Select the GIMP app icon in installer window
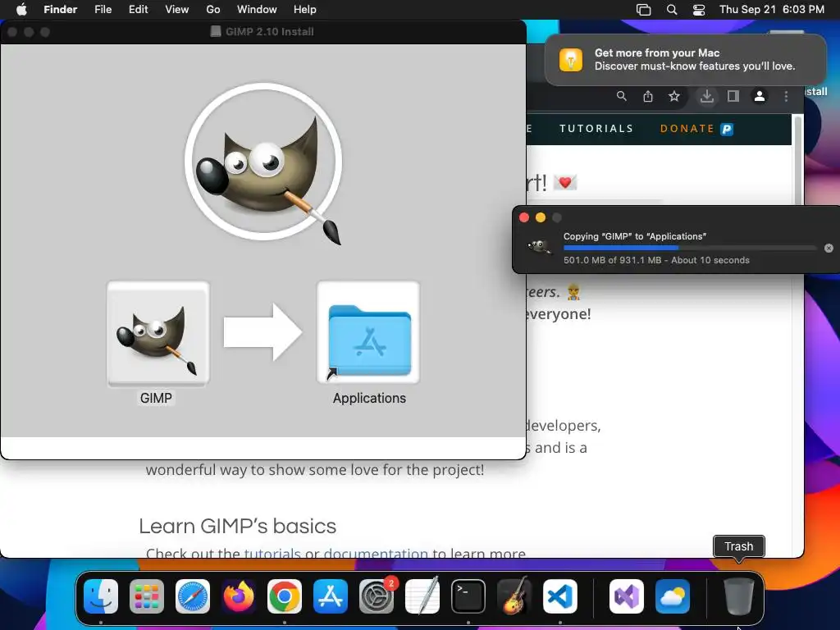840x630 pixels. tap(158, 333)
